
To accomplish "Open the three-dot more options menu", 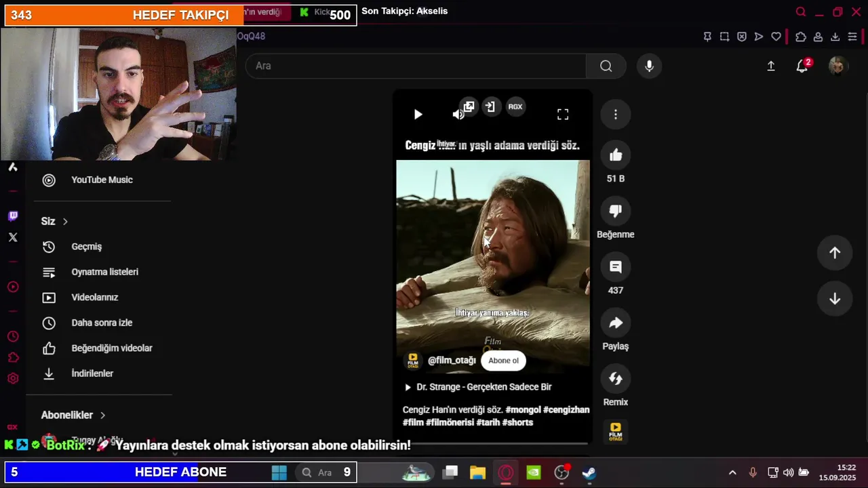I will click(x=616, y=115).
